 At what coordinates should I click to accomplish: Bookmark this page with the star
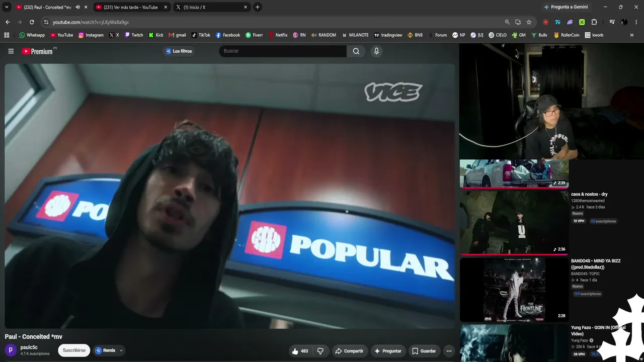[x=529, y=22]
